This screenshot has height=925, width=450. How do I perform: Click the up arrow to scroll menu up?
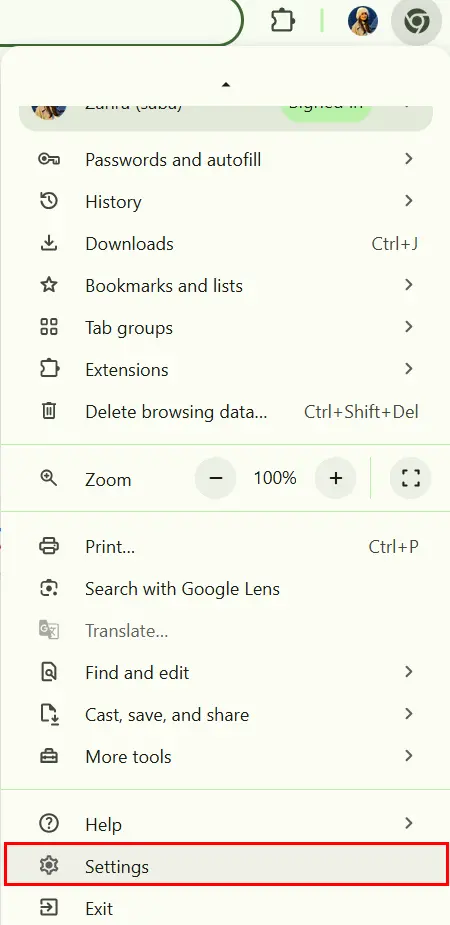[225, 85]
